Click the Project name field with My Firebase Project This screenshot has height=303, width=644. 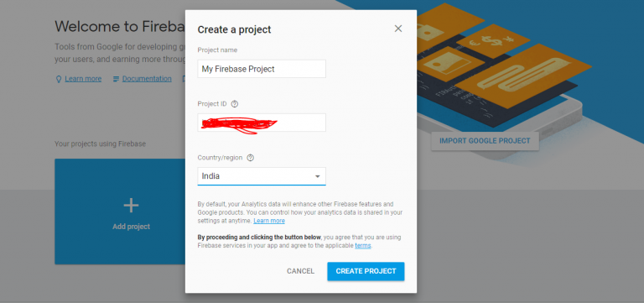click(x=262, y=69)
